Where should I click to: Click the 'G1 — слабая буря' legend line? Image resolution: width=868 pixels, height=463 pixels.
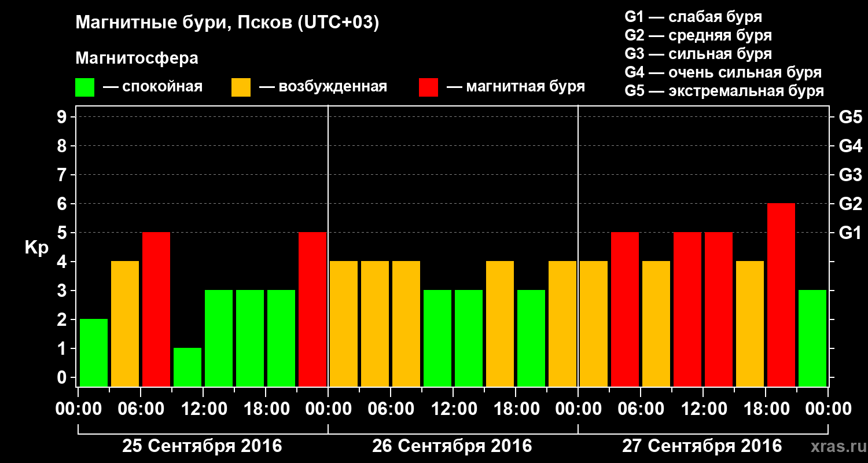pos(693,17)
